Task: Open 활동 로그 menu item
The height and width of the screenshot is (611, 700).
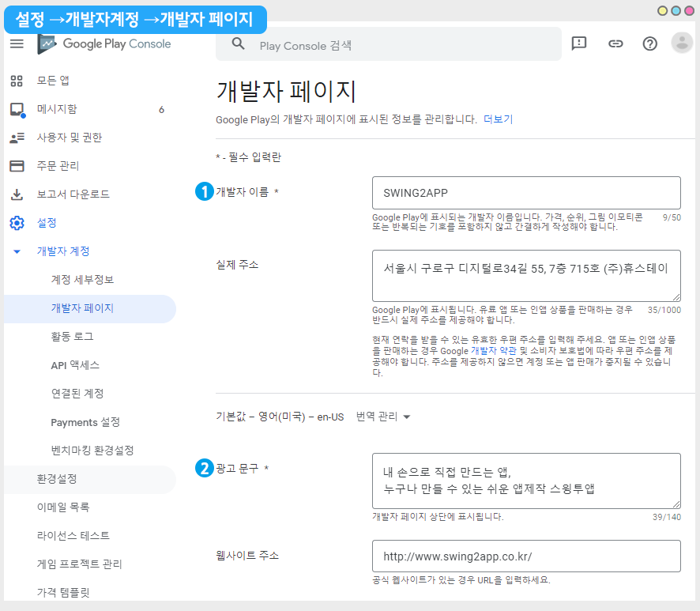Action: click(x=72, y=337)
